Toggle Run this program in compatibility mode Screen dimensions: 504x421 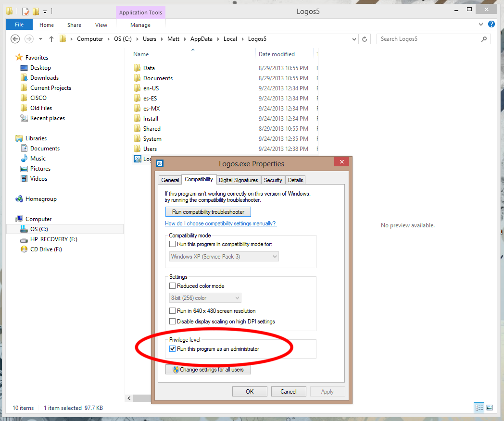click(x=173, y=244)
